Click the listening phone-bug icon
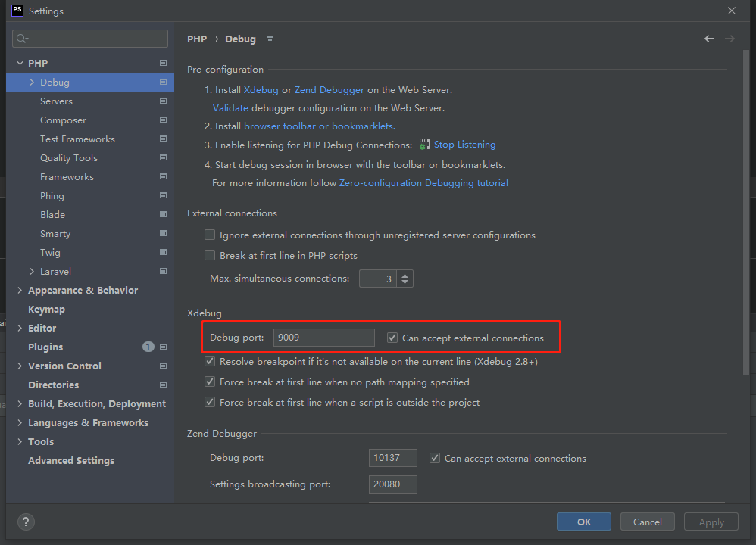The image size is (756, 545). (423, 144)
